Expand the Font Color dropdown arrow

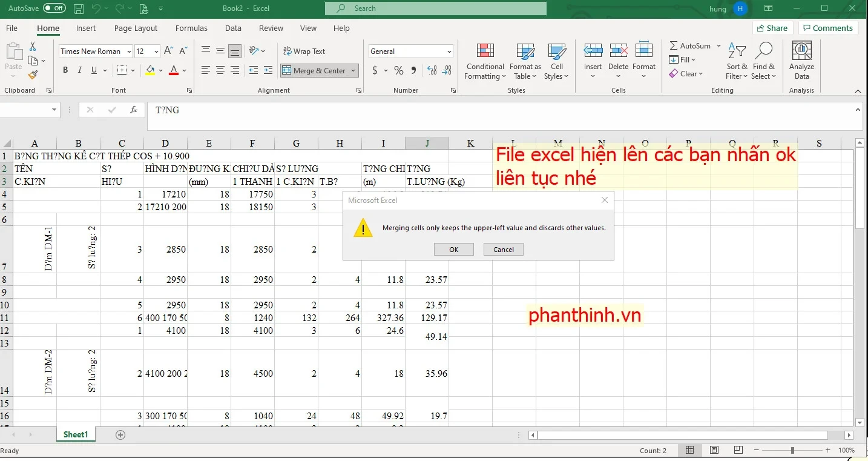184,70
